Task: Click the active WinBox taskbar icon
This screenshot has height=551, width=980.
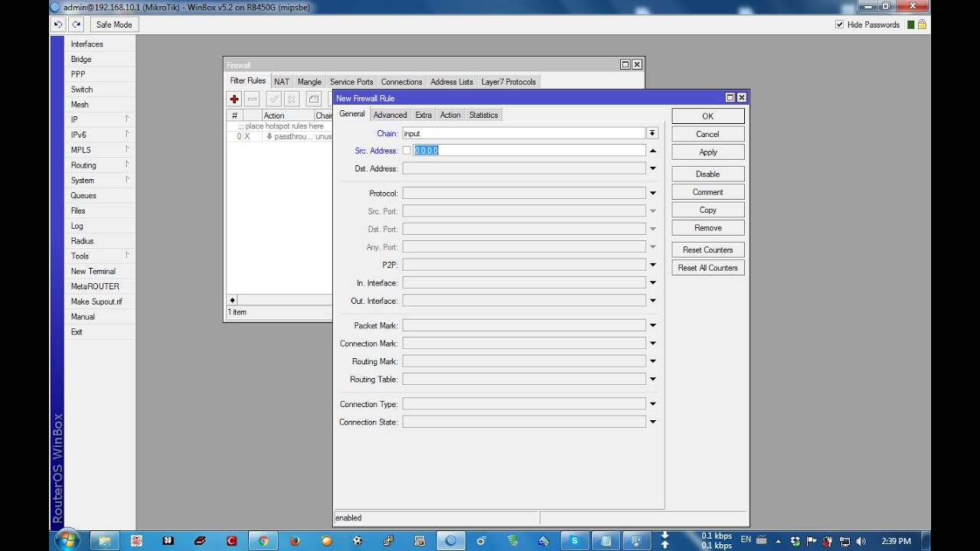Action: tap(450, 540)
